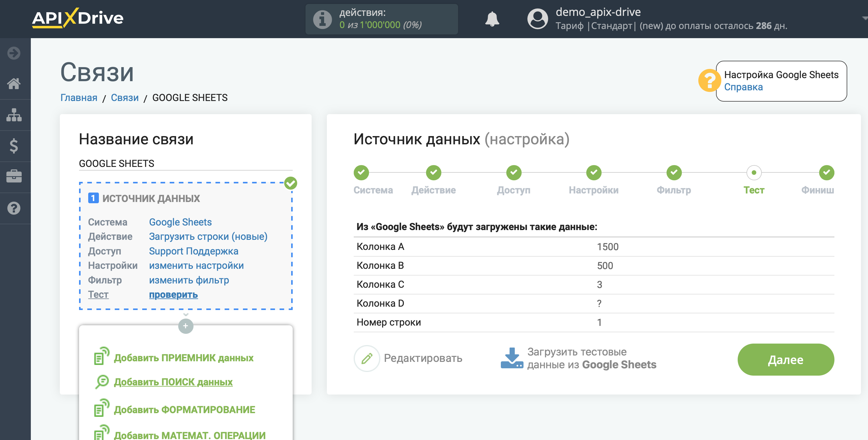Click Support Поддержка access link

point(193,251)
